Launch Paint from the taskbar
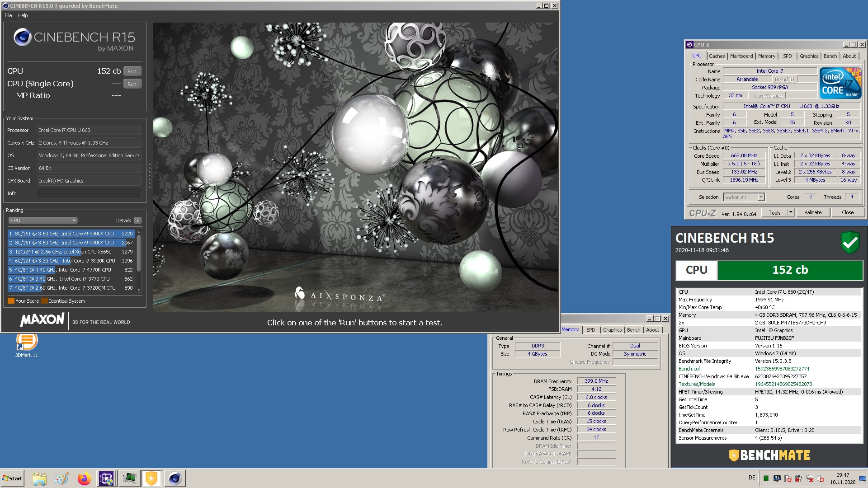868x488 pixels. coord(61,479)
